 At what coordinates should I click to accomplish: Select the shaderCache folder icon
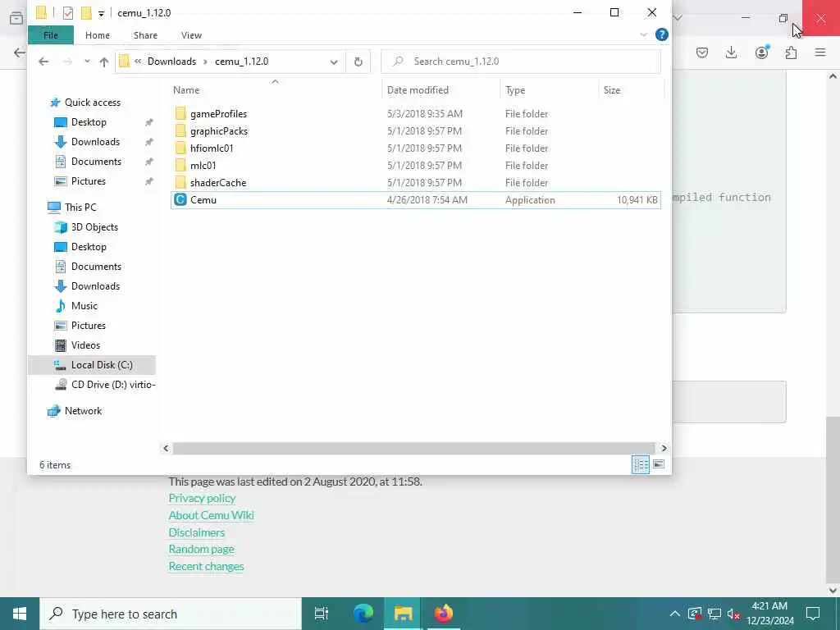(180, 182)
